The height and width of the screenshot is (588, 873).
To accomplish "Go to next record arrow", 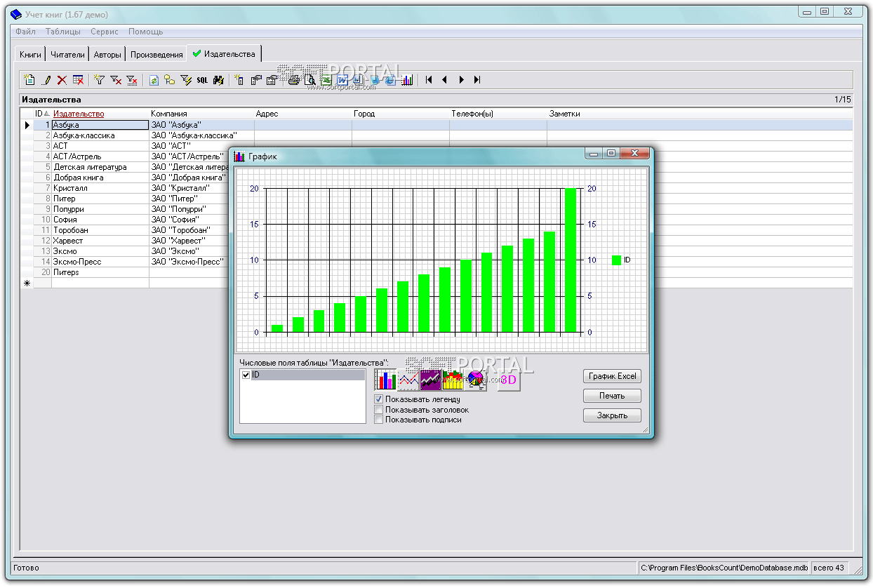I will click(x=462, y=80).
